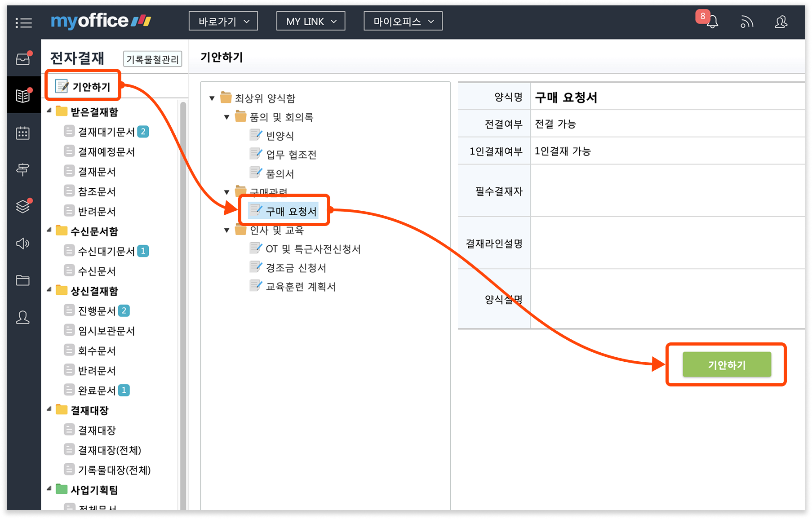
Task: Open 결재대장(전체) in the tree
Action: tap(110, 450)
